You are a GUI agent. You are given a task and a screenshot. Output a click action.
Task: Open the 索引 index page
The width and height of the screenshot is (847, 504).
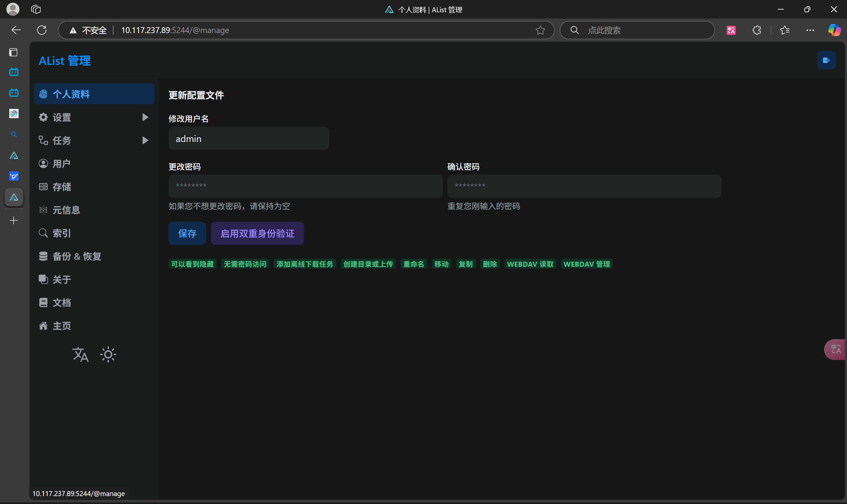tap(94, 233)
